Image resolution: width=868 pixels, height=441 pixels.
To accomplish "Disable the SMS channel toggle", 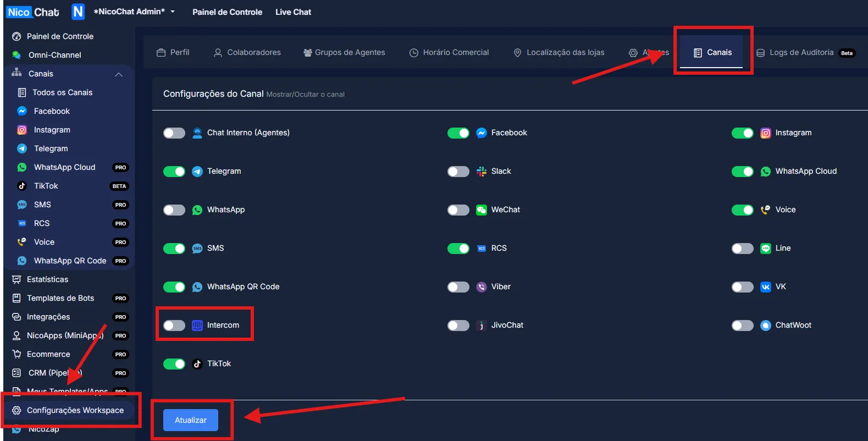I will coord(174,249).
